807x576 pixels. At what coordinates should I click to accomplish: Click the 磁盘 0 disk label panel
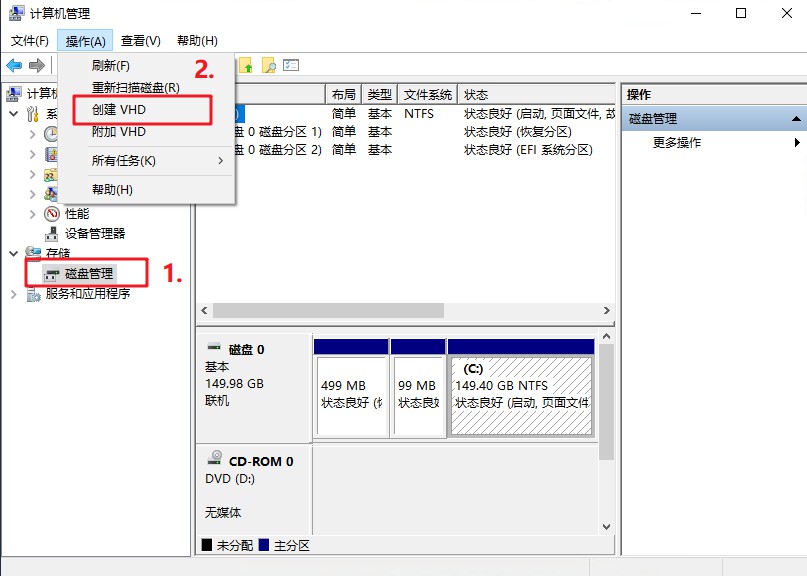point(254,388)
